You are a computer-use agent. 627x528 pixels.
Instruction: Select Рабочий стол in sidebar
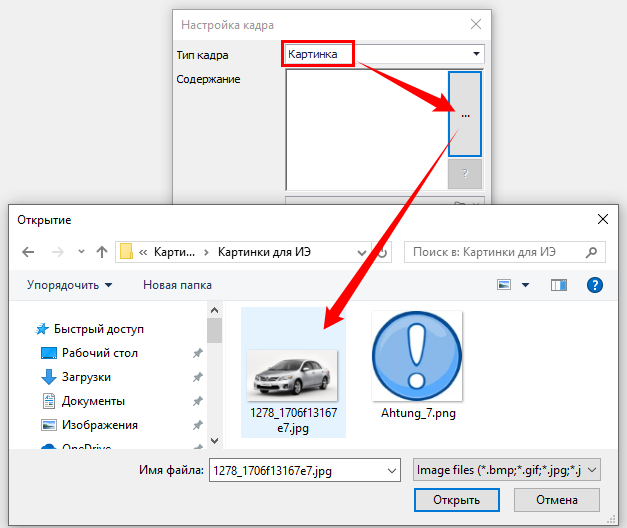click(99, 353)
